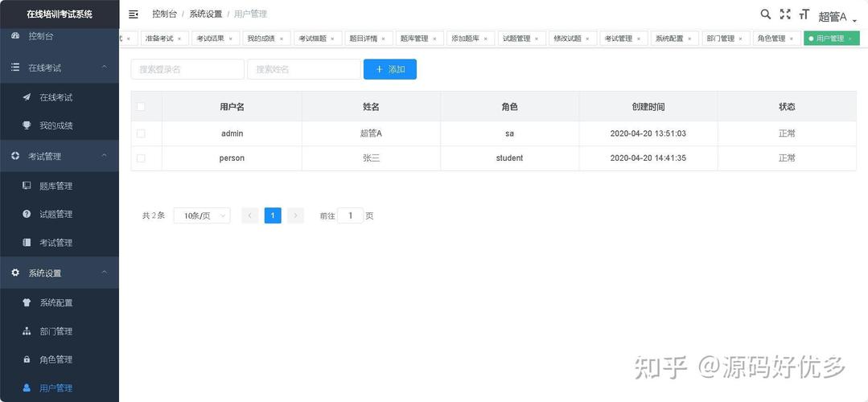Close the 部门管理 tab
868x402 pixels.
click(x=741, y=39)
